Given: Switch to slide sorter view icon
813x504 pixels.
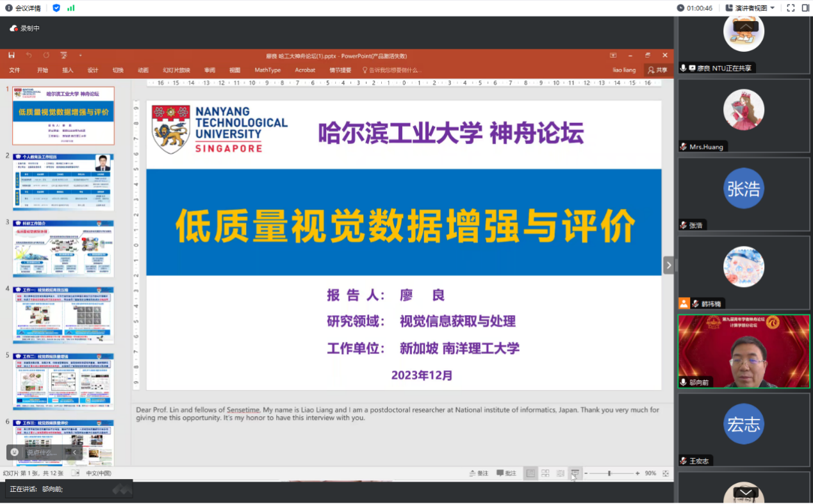Looking at the screenshot, I should 545,473.
